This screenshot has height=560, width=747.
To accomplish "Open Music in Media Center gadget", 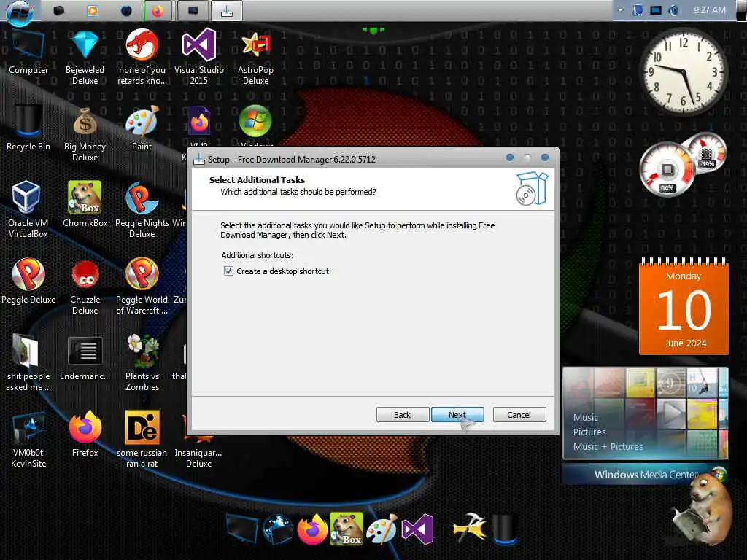I will [x=586, y=417].
